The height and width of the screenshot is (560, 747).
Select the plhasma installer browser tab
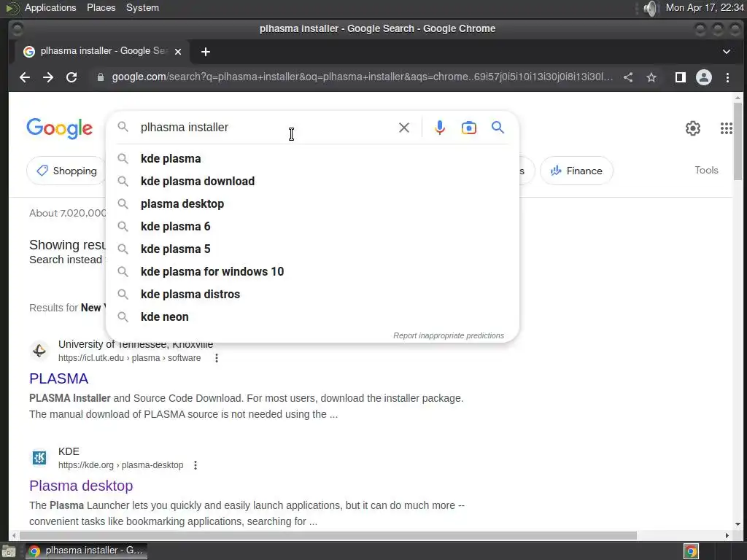(x=101, y=52)
